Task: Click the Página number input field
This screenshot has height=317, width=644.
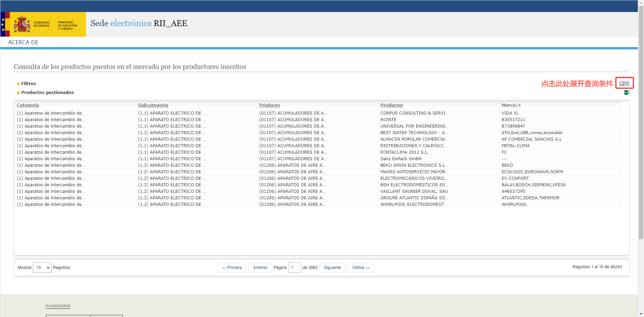Action: tap(295, 268)
